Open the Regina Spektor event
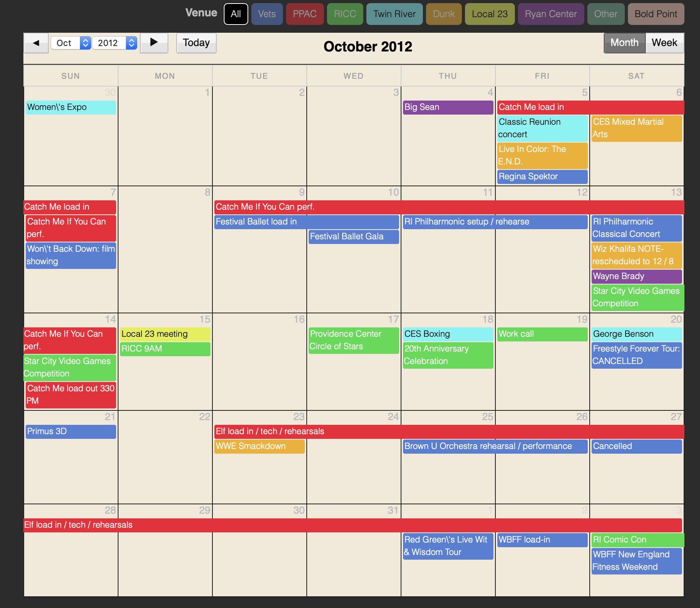This screenshot has width=700, height=608. click(542, 177)
